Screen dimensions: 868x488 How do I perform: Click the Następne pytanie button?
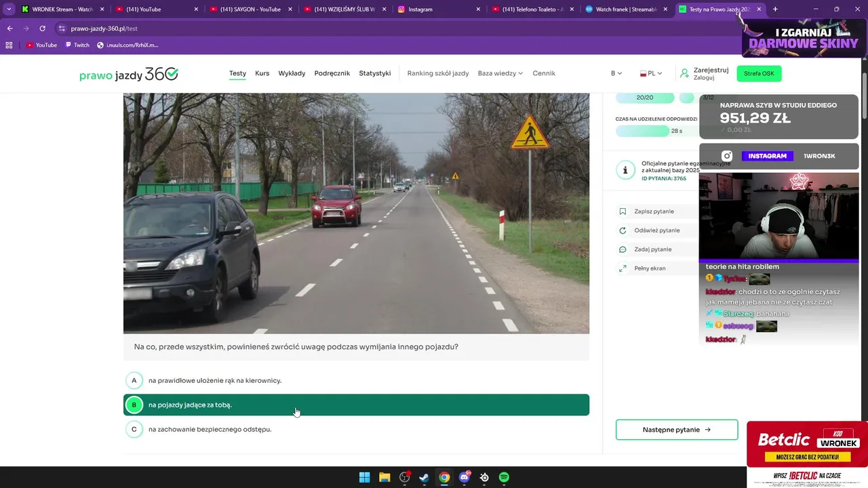pos(677,430)
